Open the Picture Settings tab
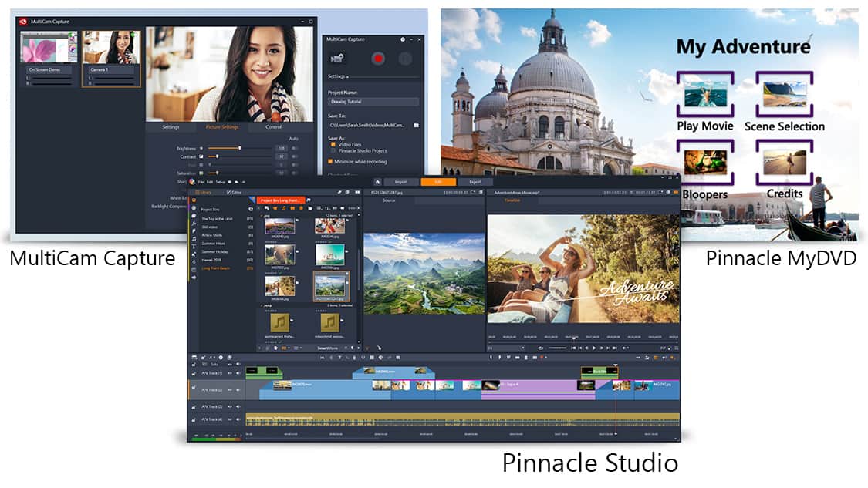868x488 pixels. 222,126
